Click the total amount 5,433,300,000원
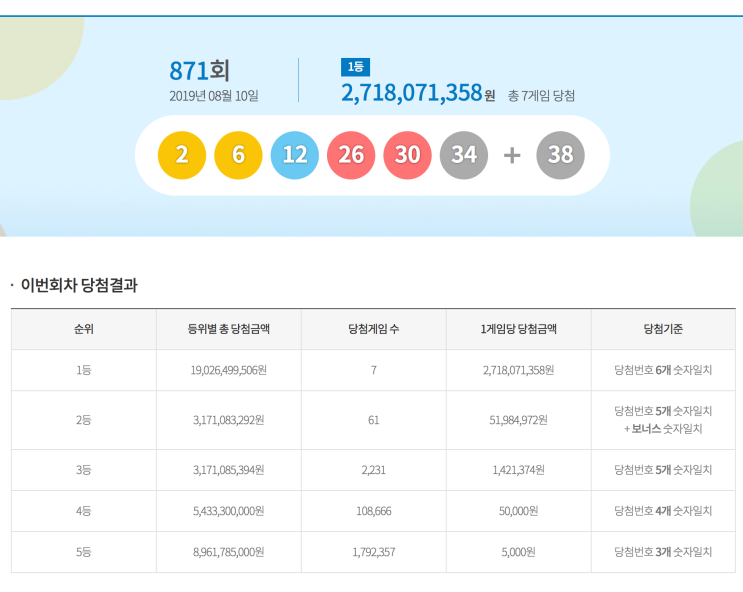The height and width of the screenshot is (592, 743). pyautogui.click(x=229, y=511)
